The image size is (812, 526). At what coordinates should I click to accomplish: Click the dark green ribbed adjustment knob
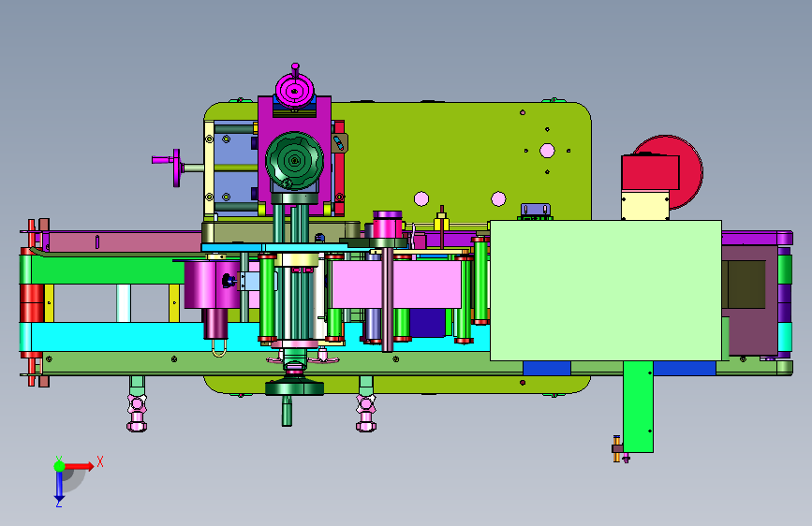tap(295, 161)
